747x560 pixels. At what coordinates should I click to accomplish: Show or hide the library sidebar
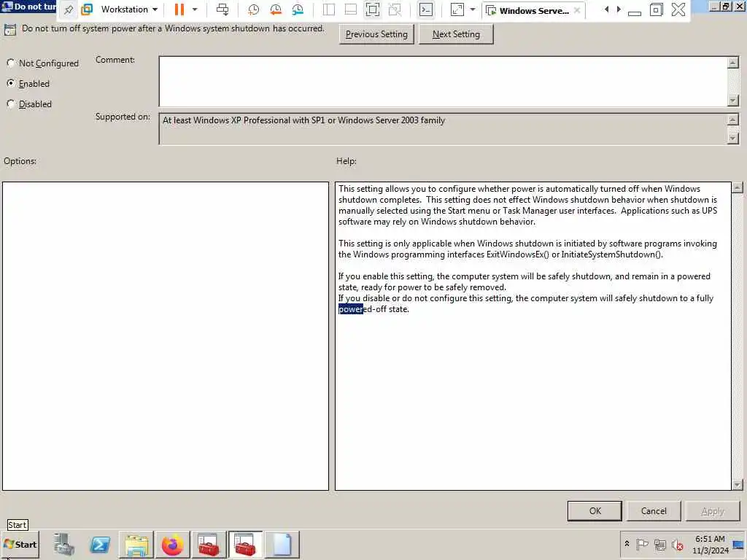[329, 9]
